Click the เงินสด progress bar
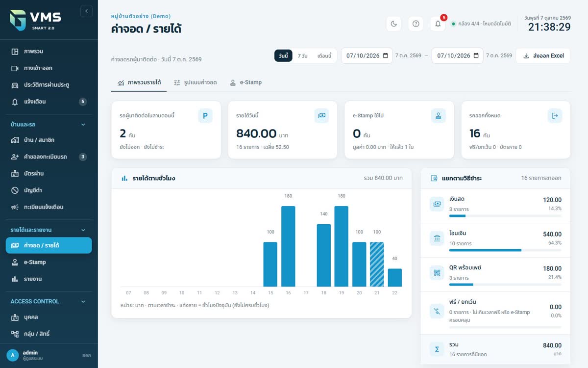The width and height of the screenshot is (588, 368). coord(505,216)
